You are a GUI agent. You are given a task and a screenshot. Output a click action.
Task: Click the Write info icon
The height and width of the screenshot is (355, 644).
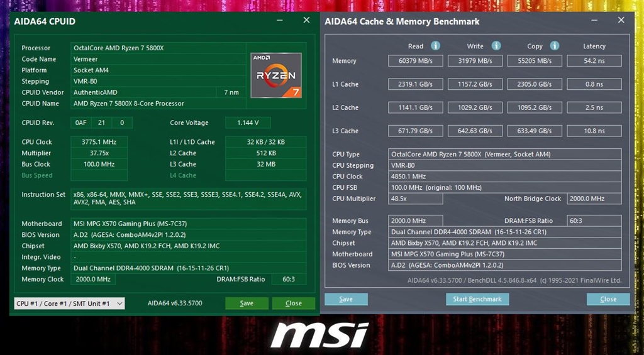pyautogui.click(x=496, y=46)
